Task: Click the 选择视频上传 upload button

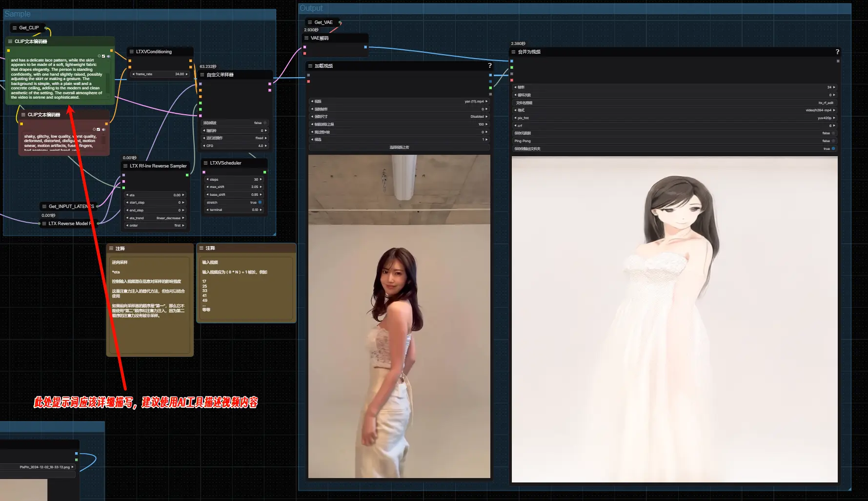Action: click(399, 147)
